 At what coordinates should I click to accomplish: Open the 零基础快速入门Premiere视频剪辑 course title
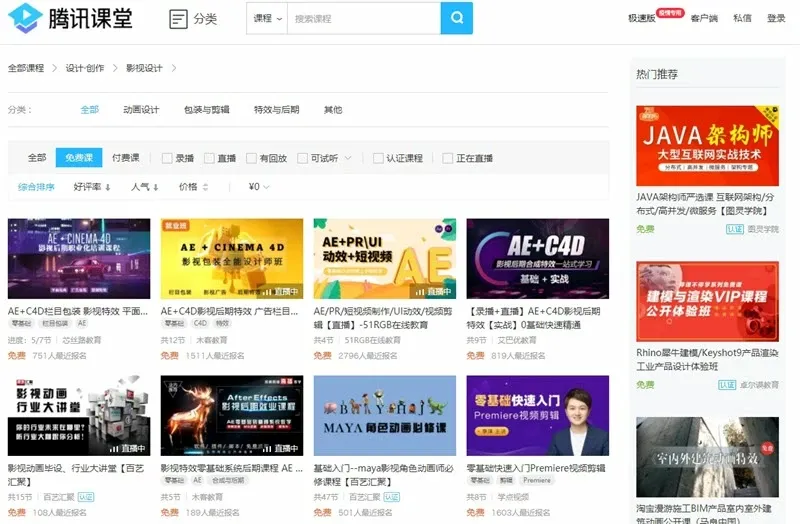pyautogui.click(x=536, y=468)
